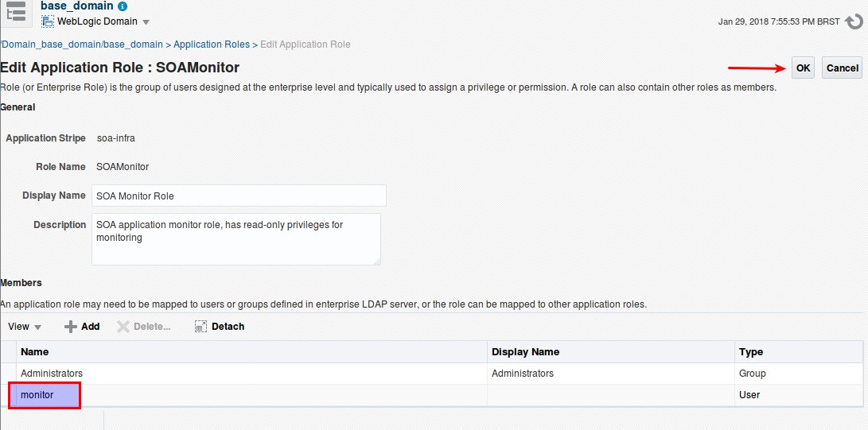Click the Delete X icon in toolbar
The height and width of the screenshot is (430, 868).
coord(123,327)
